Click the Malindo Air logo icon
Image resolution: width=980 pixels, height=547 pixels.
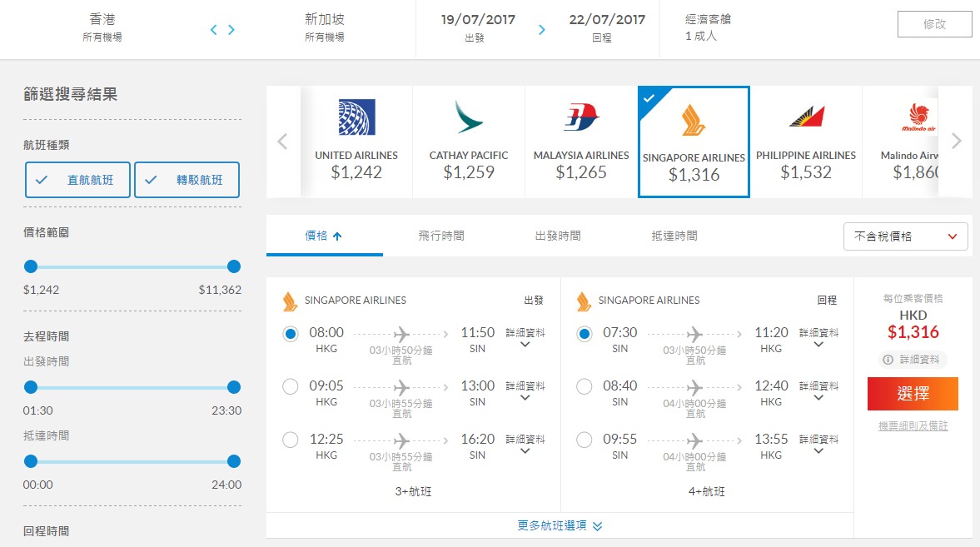pyautogui.click(x=918, y=117)
